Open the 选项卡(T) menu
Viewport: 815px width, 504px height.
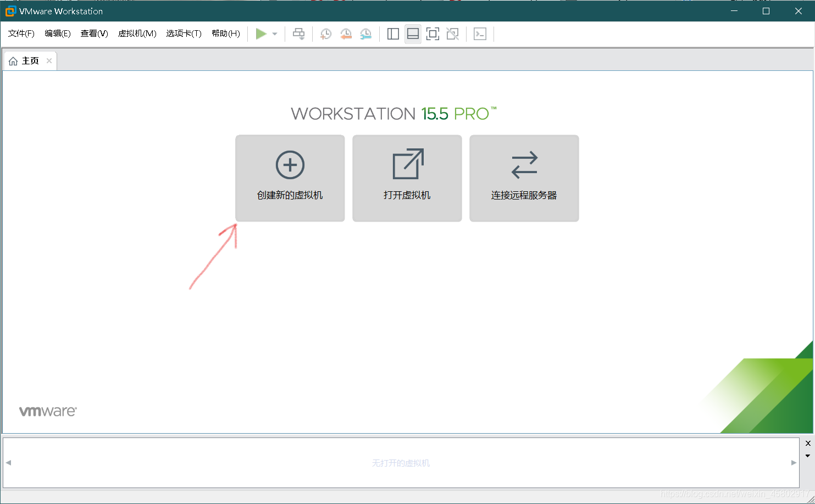[x=184, y=34]
